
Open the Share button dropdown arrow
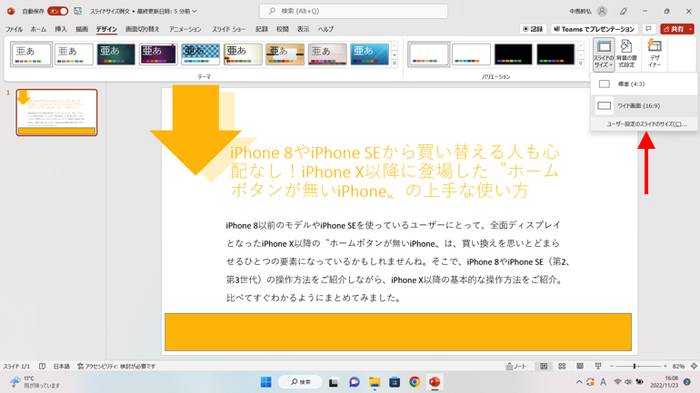pos(690,29)
